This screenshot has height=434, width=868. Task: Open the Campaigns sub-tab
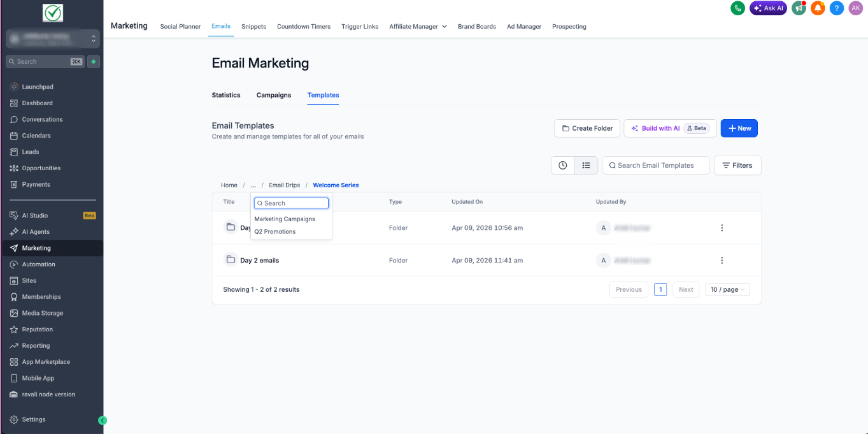click(274, 95)
